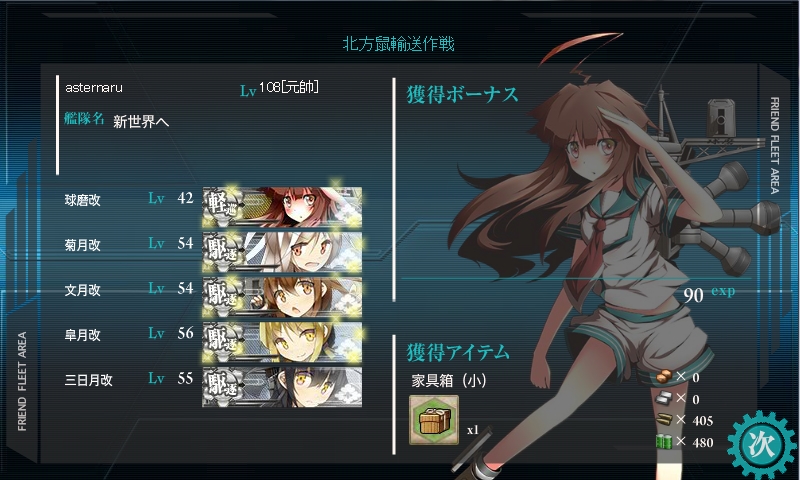Click the ammo resource icon showing 405

tap(664, 420)
